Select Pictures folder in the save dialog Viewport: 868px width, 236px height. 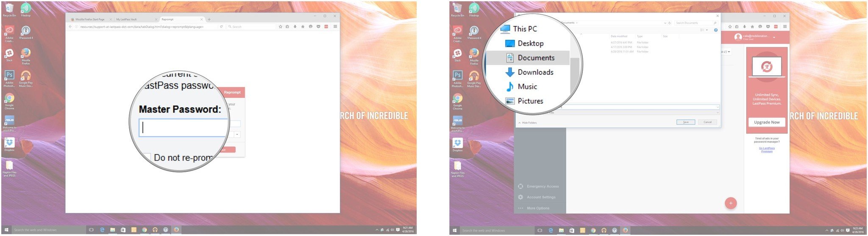tap(524, 101)
